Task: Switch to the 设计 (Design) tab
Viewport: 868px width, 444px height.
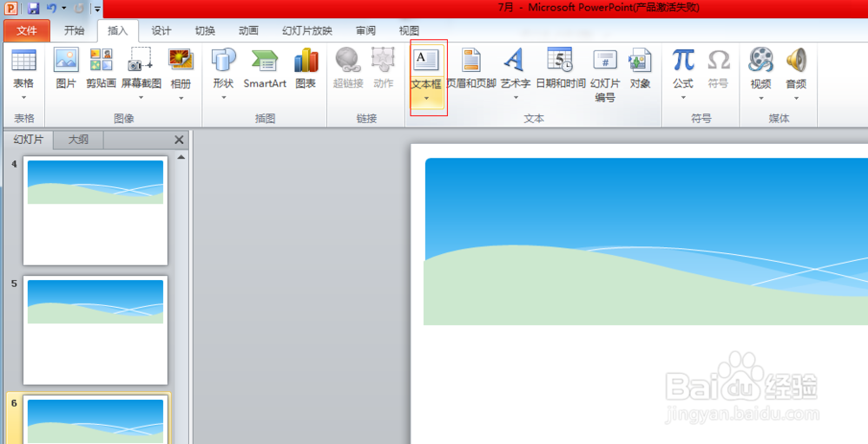Action: (161, 30)
